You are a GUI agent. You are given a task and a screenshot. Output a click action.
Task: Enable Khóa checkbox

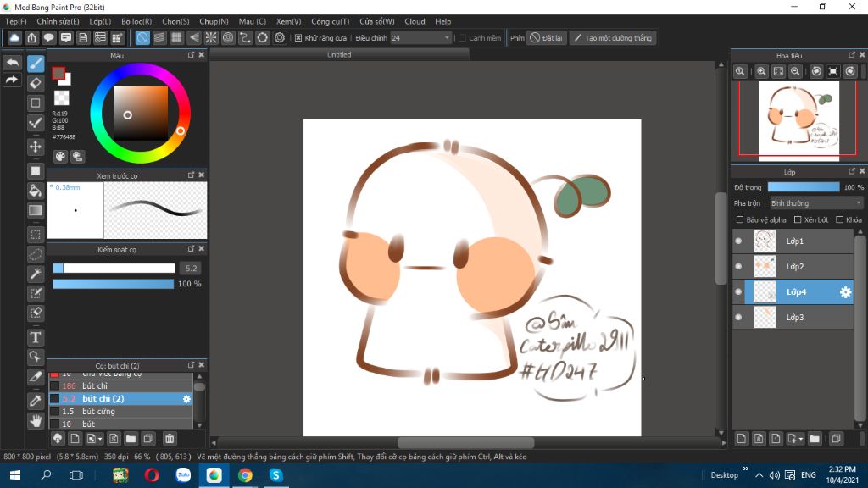pyautogui.click(x=839, y=219)
